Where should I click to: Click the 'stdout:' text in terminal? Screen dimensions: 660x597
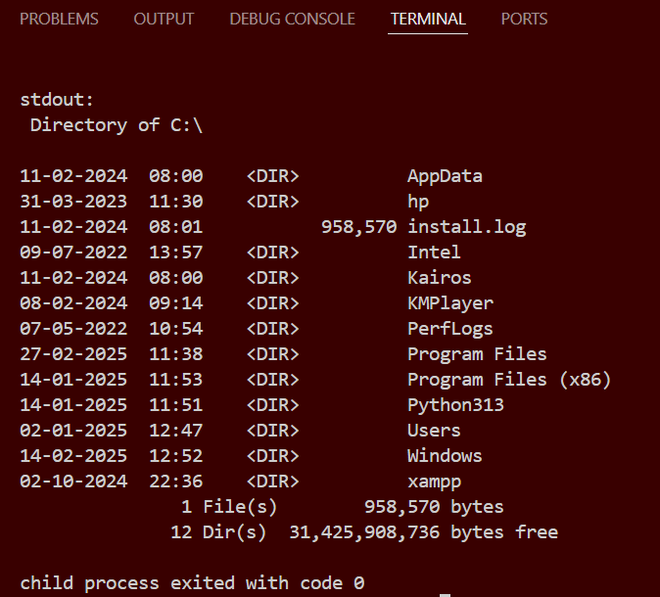click(x=56, y=100)
